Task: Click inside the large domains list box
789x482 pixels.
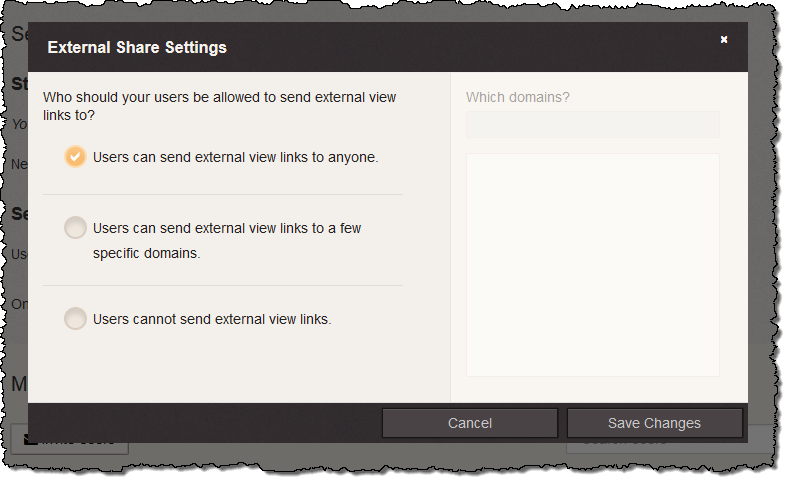Action: pos(592,265)
